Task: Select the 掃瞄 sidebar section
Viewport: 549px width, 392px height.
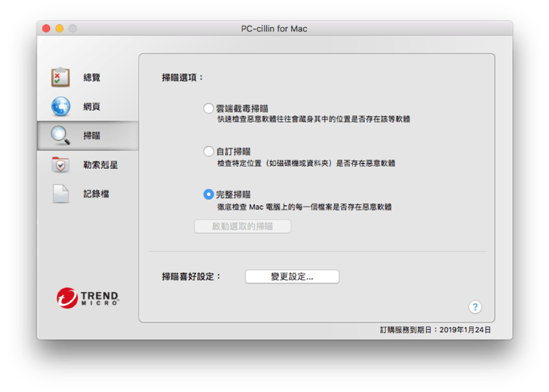Action: click(88, 136)
